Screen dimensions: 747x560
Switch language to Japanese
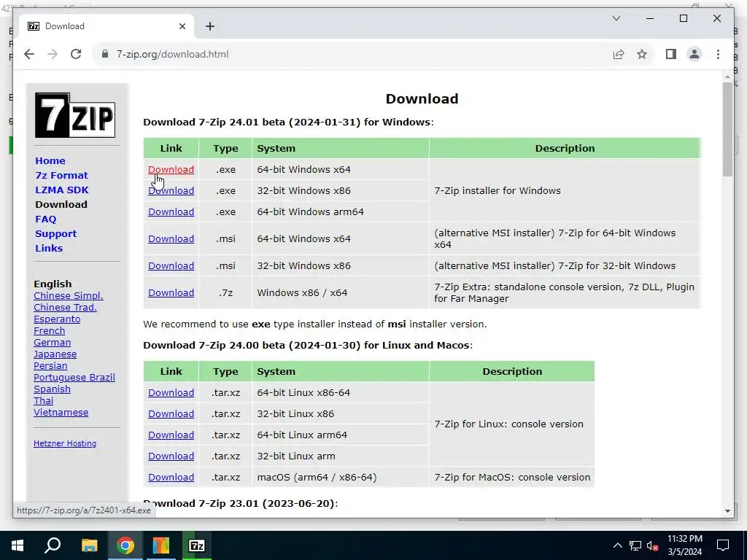click(55, 354)
